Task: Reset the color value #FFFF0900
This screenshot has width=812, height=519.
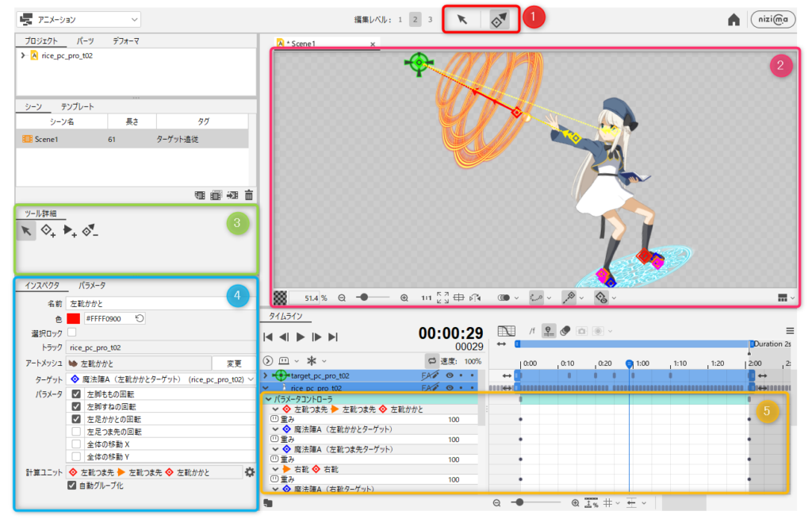Action: 140,318
